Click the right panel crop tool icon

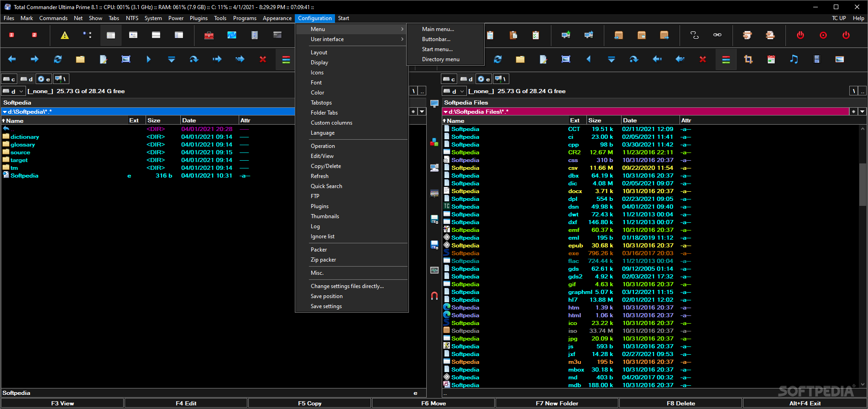tap(748, 59)
